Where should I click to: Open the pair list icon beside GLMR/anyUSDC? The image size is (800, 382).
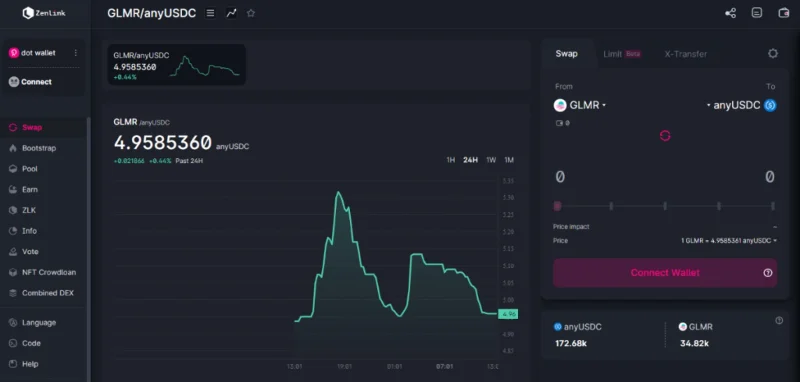(210, 13)
